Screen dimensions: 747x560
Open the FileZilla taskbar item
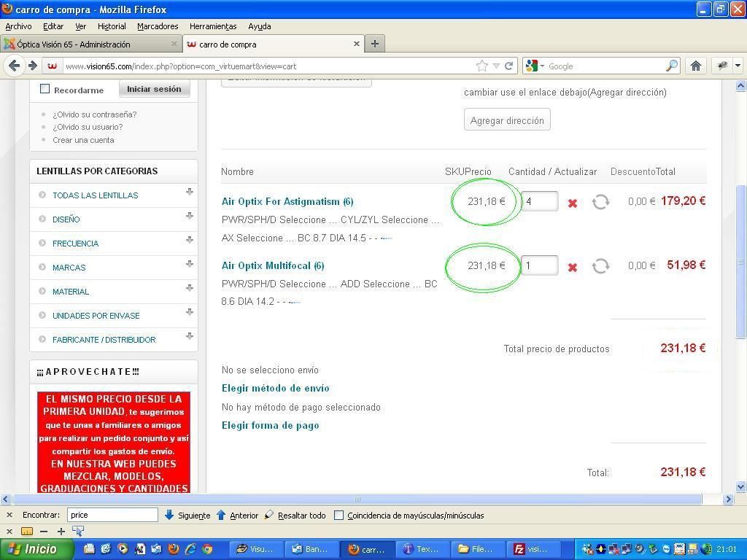[x=533, y=549]
